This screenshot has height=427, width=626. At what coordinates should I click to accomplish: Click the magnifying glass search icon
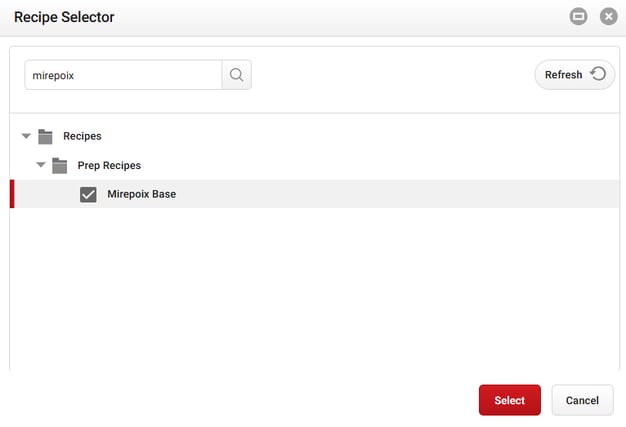pos(236,75)
